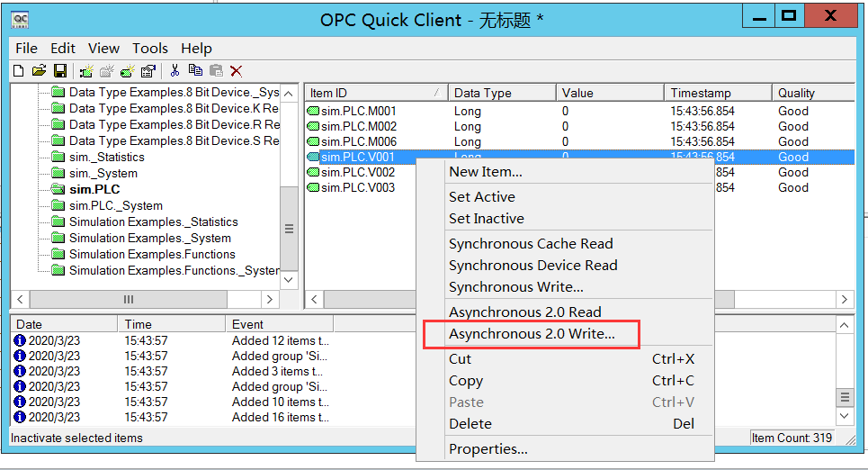Click the red X Delete toolbar icon
The height and width of the screenshot is (470, 868).
tap(236, 70)
